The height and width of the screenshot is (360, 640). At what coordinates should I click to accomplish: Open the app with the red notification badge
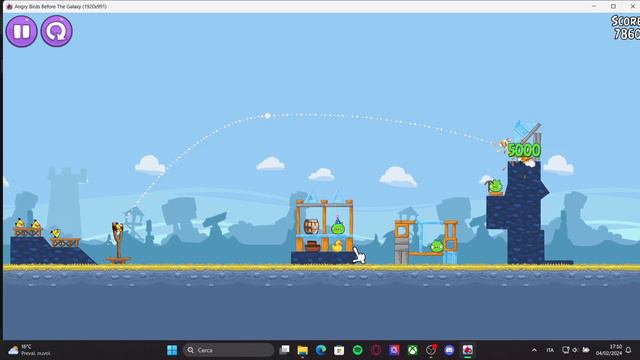pyautogui.click(x=431, y=350)
